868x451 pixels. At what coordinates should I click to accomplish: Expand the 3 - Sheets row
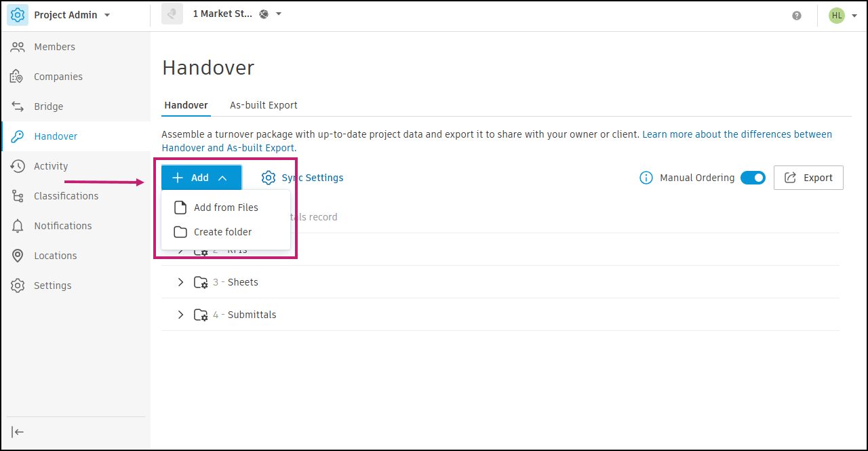[180, 281]
